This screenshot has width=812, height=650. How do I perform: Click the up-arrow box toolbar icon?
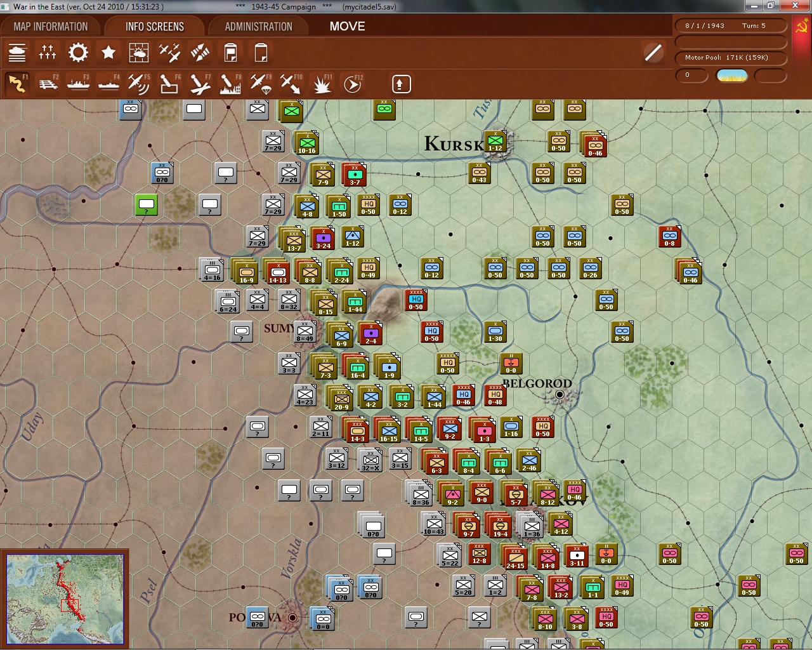(x=401, y=84)
